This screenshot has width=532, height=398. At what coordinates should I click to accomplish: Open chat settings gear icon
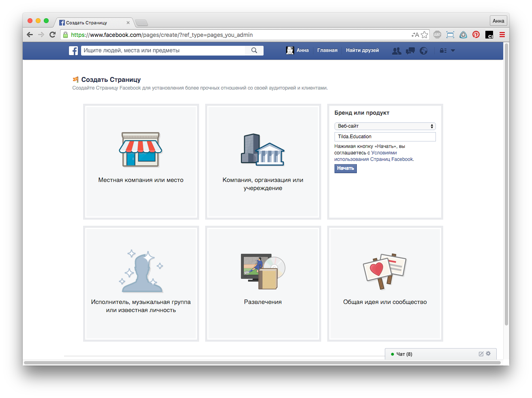(488, 354)
